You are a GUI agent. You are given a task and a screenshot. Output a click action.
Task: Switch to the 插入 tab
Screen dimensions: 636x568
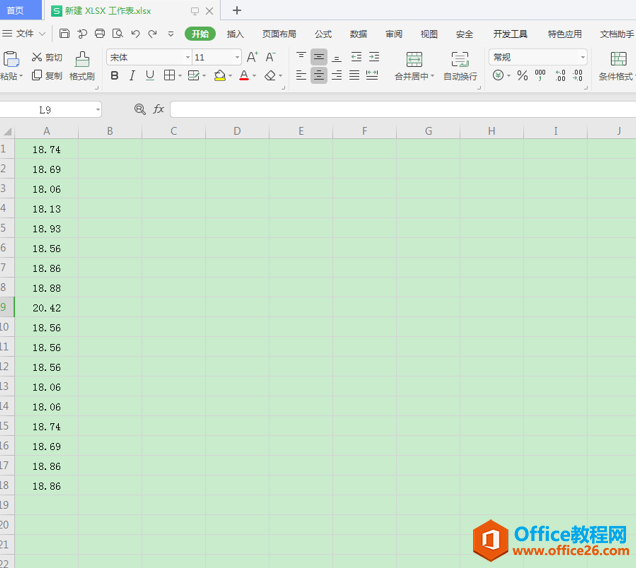coord(235,34)
